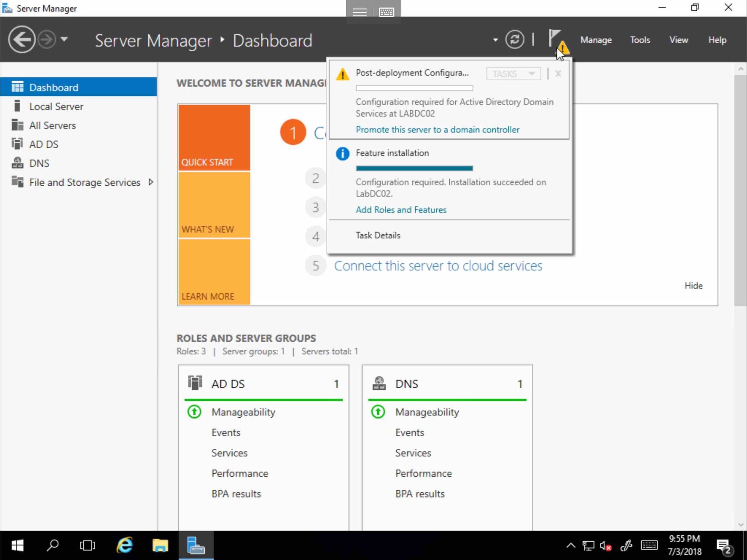Click the File and Storage Services icon
Screen dimensions: 747x560
pos(17,182)
